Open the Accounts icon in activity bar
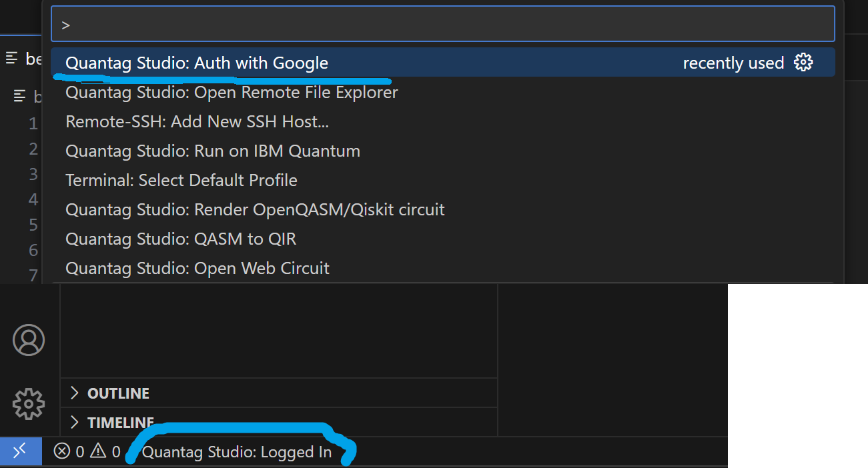 (x=29, y=340)
